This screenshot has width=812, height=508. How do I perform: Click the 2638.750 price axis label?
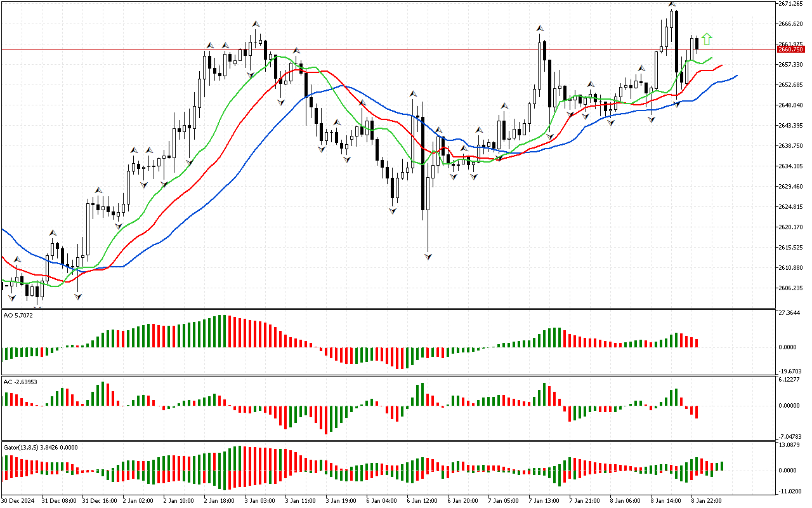[790, 146]
